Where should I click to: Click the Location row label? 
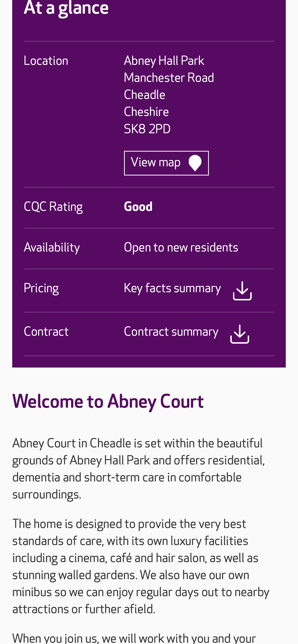click(46, 61)
